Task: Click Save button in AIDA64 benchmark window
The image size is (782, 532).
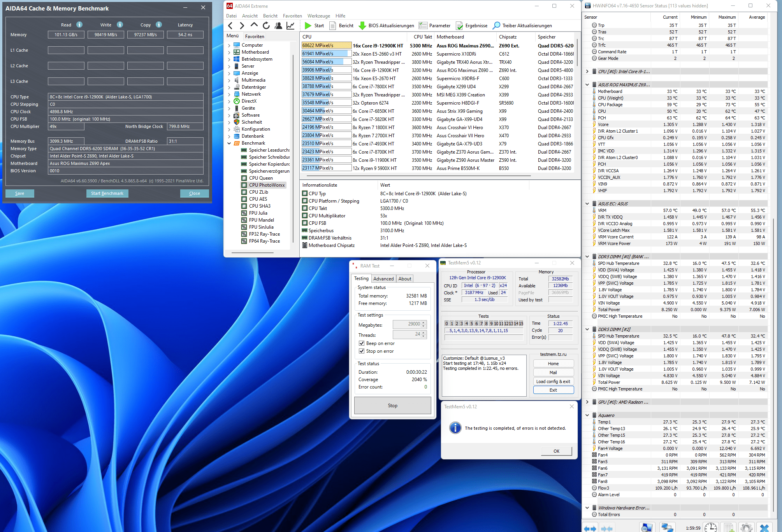Action: point(20,193)
